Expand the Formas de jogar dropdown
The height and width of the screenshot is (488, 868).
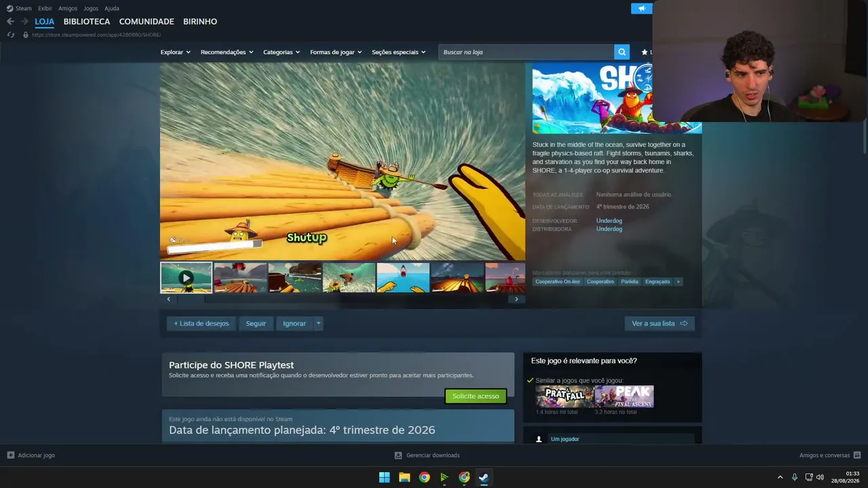pyautogui.click(x=336, y=52)
